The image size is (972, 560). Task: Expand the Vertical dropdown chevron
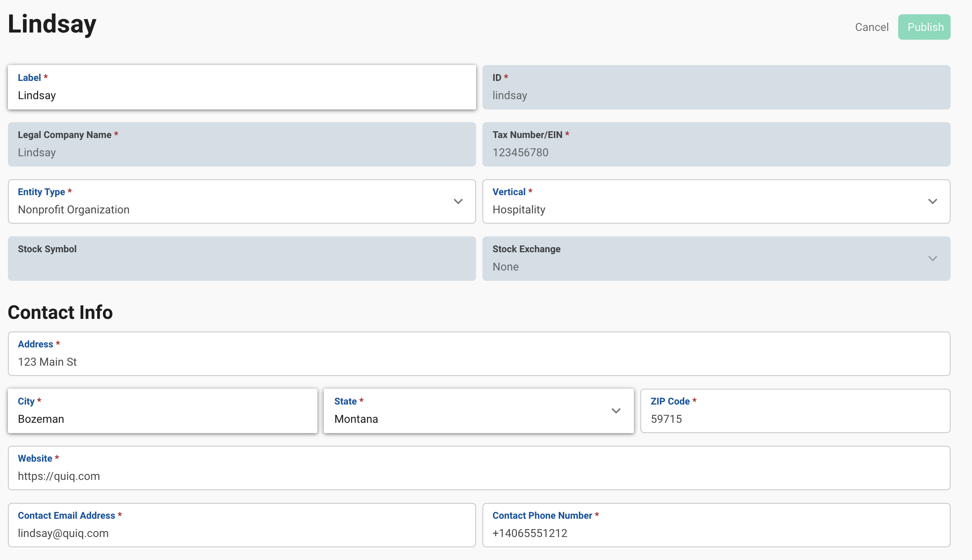932,201
